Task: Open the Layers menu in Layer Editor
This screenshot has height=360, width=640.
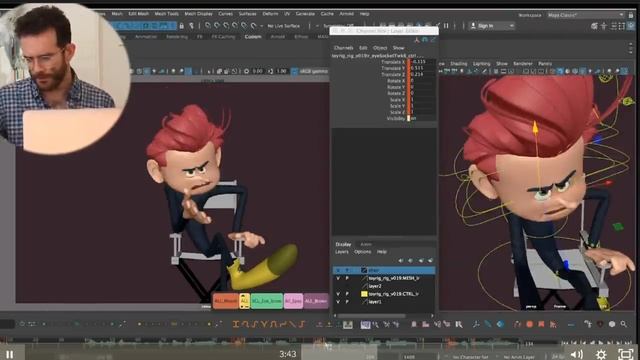Action: click(342, 252)
